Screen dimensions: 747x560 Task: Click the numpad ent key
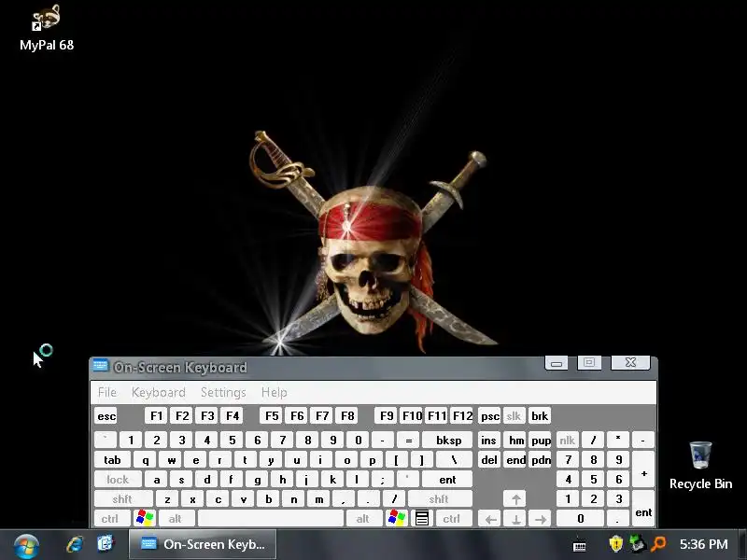click(643, 509)
